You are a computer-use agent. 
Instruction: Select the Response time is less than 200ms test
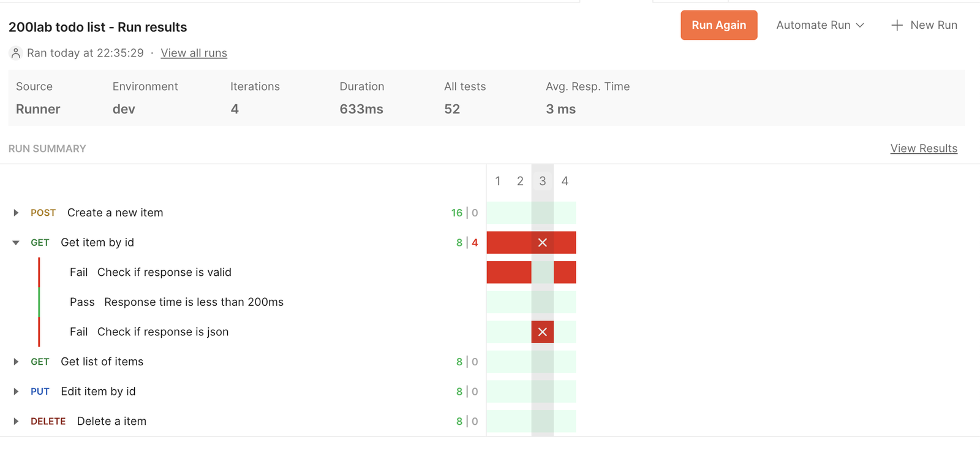[x=194, y=302]
